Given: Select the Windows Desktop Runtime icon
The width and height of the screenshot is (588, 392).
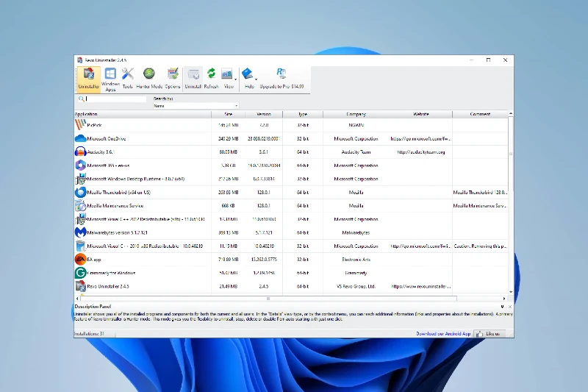Looking at the screenshot, I should pos(80,179).
